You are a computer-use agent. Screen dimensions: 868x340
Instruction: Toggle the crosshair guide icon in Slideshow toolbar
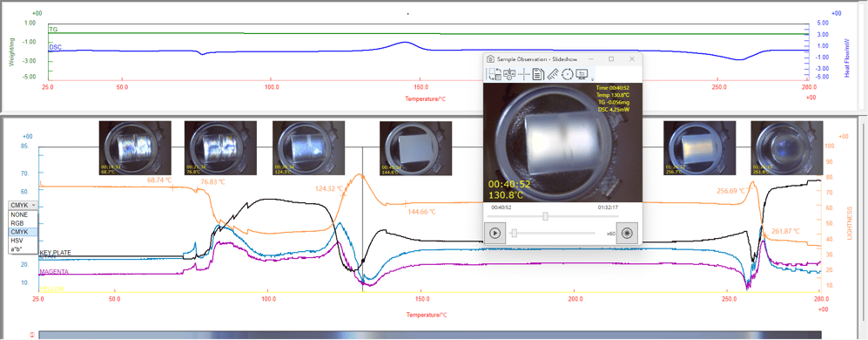click(524, 74)
